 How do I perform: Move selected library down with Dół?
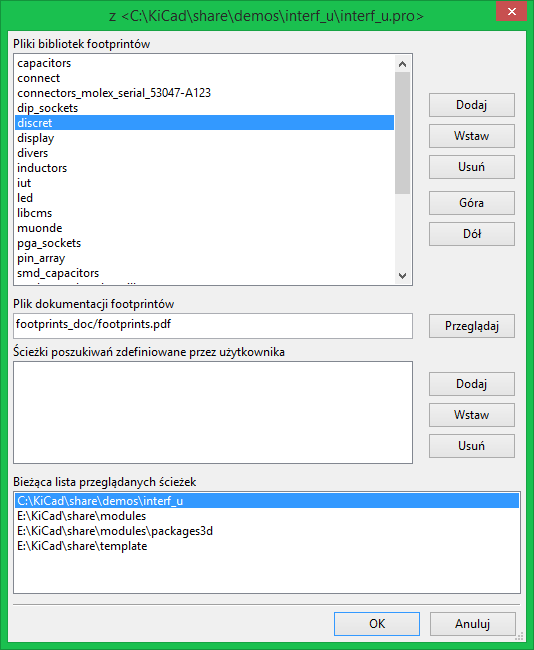(x=472, y=234)
